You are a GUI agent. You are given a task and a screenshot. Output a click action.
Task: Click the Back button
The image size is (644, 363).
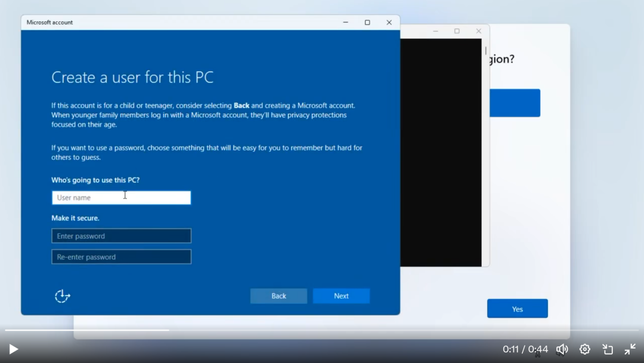pyautogui.click(x=278, y=296)
